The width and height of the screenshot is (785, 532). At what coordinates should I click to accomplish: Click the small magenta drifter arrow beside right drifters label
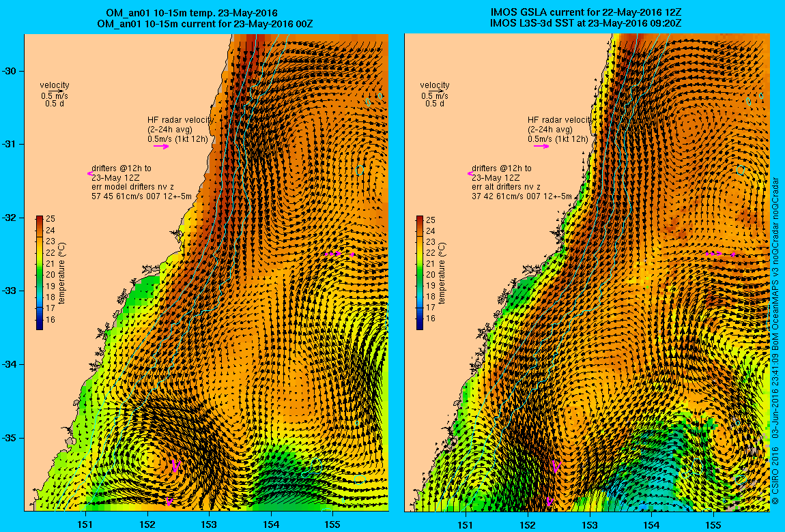pos(470,173)
